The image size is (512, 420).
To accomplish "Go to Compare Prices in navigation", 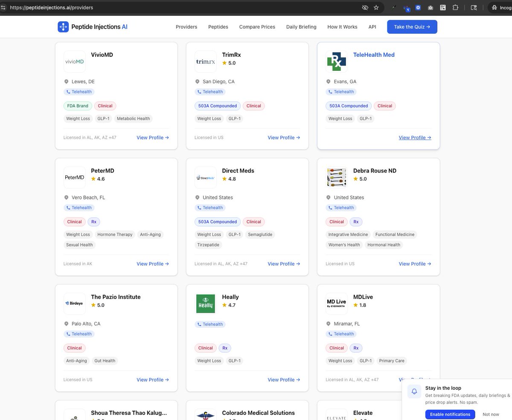I will coord(257,27).
